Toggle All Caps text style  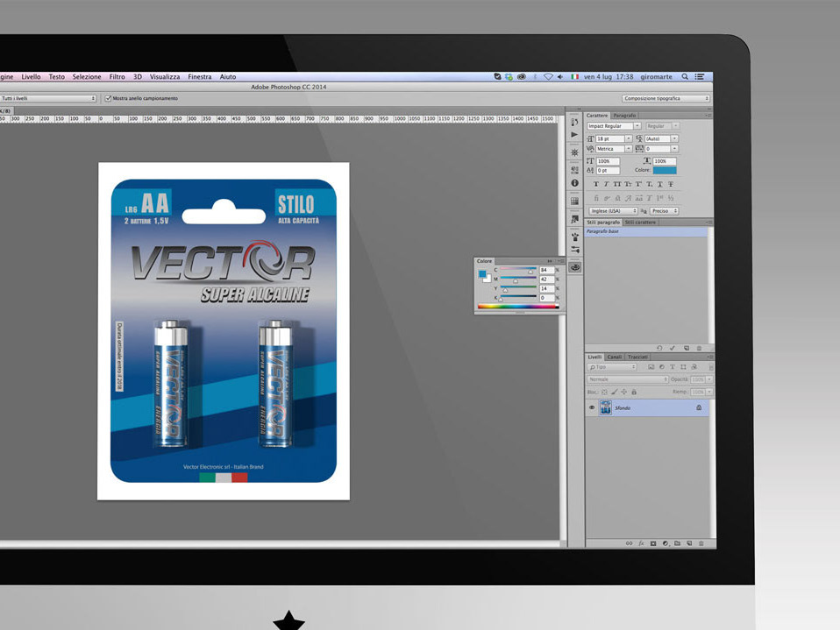click(x=617, y=184)
